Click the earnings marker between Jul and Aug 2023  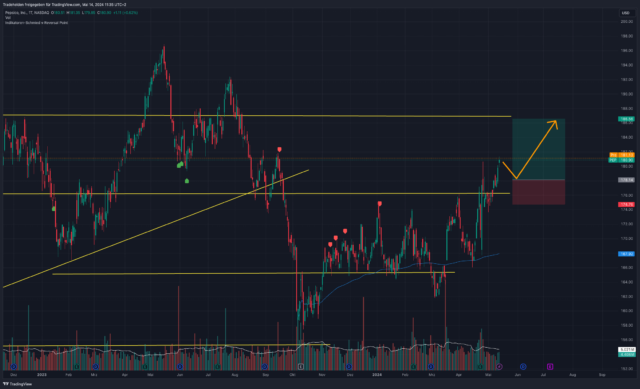(x=217, y=367)
